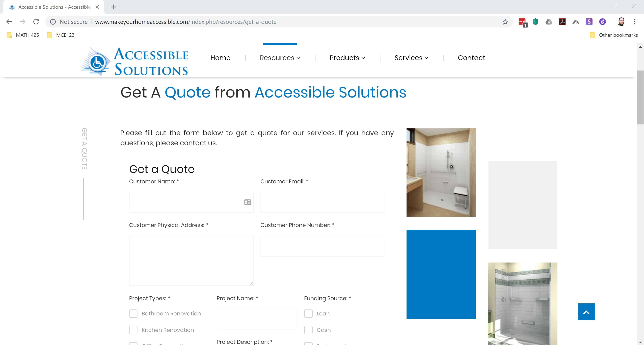Open the gray mountain-shaped extension icon
644x345 pixels.
576,22
